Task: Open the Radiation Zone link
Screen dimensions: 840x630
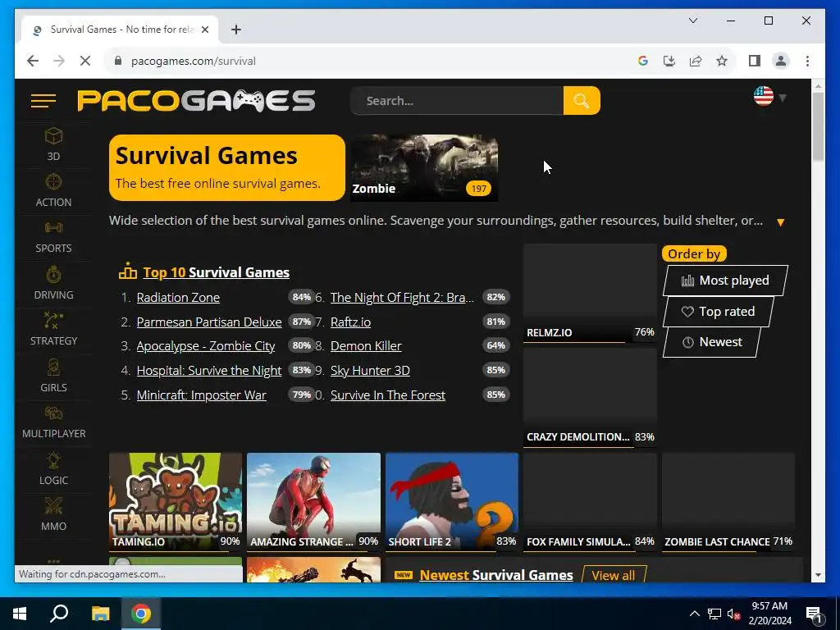Action: coord(178,297)
